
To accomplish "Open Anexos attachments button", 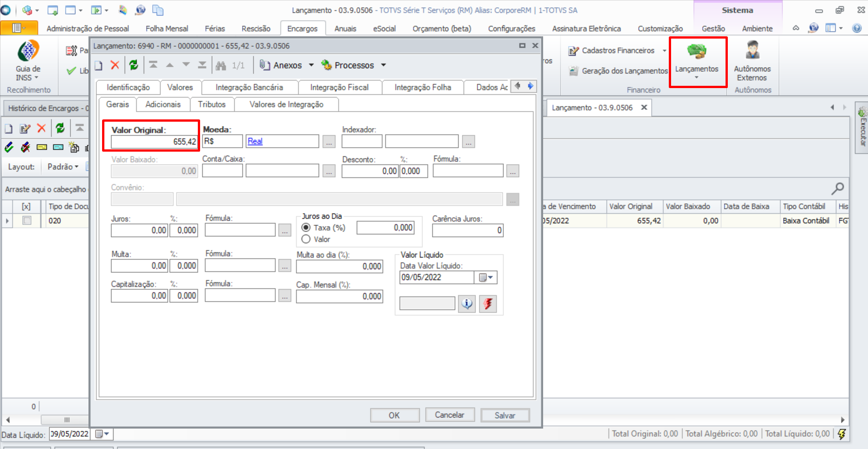I will [281, 65].
